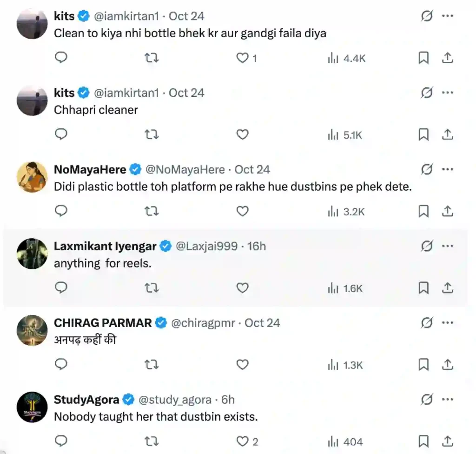Bookmark NoMayaHere's tweet
The image size is (476, 454).
[x=423, y=212]
